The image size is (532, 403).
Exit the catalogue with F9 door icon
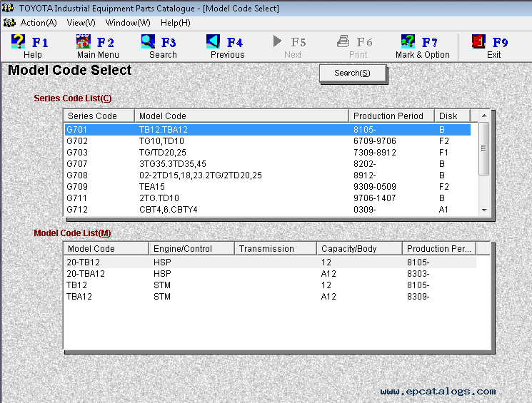478,41
